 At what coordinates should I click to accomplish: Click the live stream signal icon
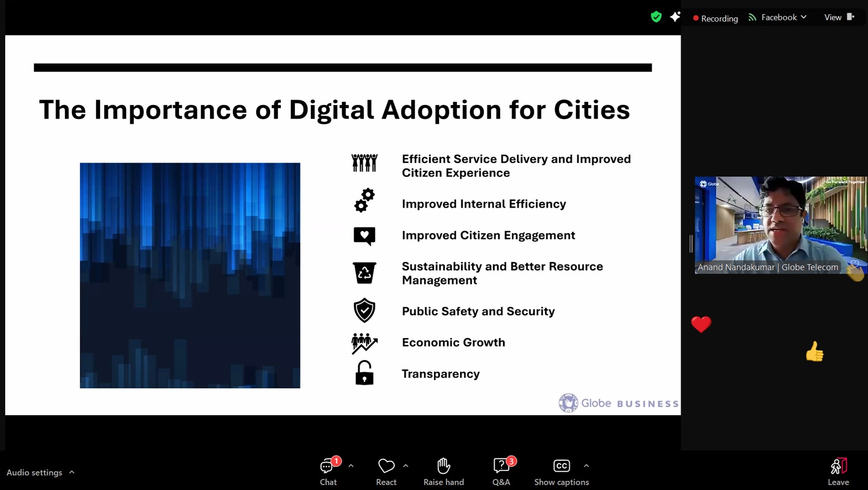tap(752, 18)
